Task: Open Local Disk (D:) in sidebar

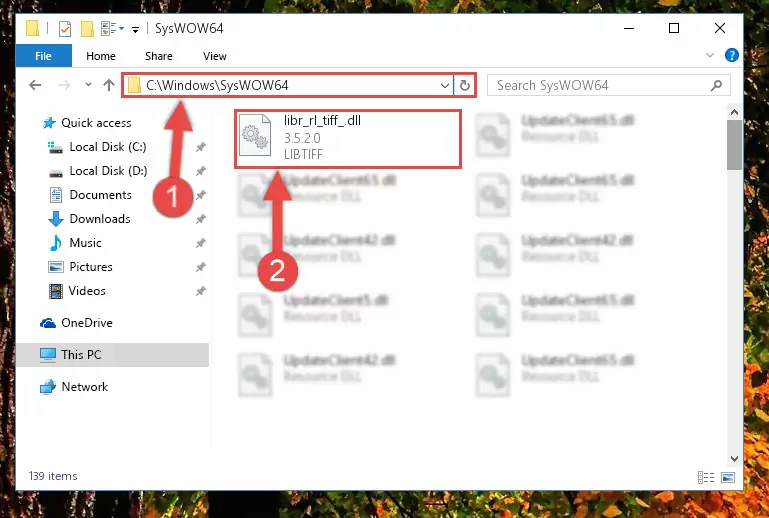Action: coord(108,171)
